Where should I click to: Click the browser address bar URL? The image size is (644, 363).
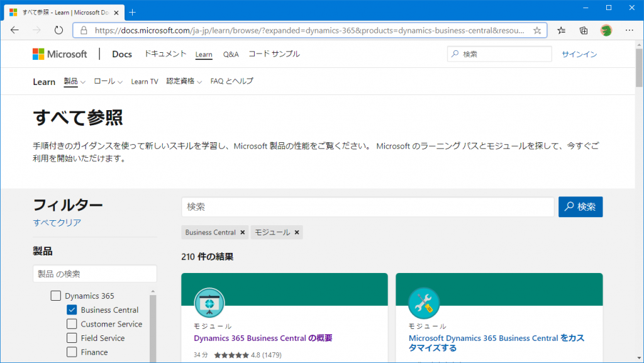(x=309, y=30)
